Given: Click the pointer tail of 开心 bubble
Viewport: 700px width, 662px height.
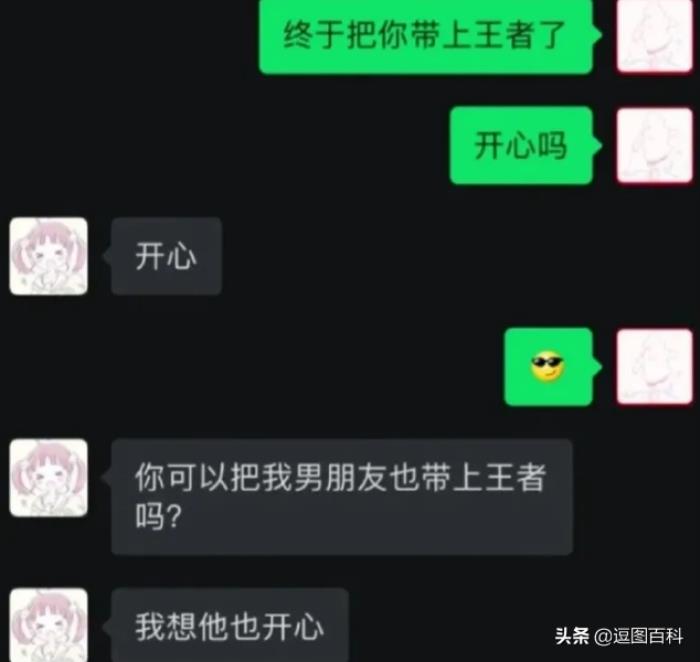Looking at the screenshot, I should 107,256.
